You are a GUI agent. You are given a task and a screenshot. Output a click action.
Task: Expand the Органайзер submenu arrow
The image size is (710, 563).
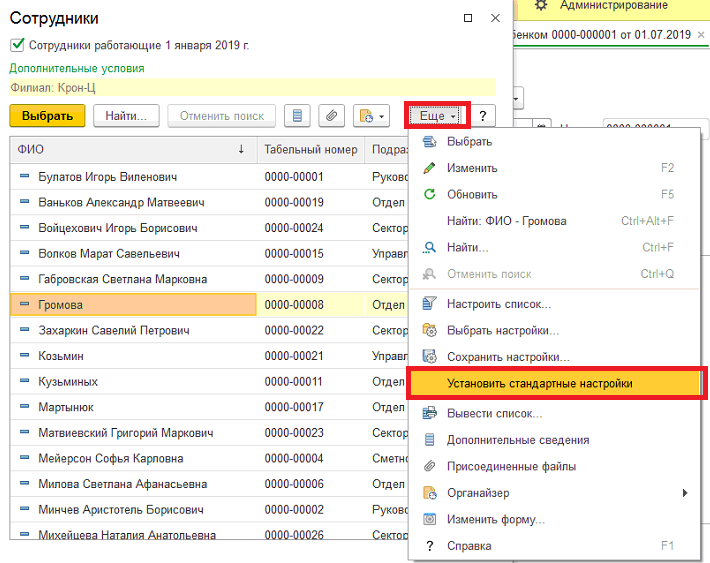685,493
